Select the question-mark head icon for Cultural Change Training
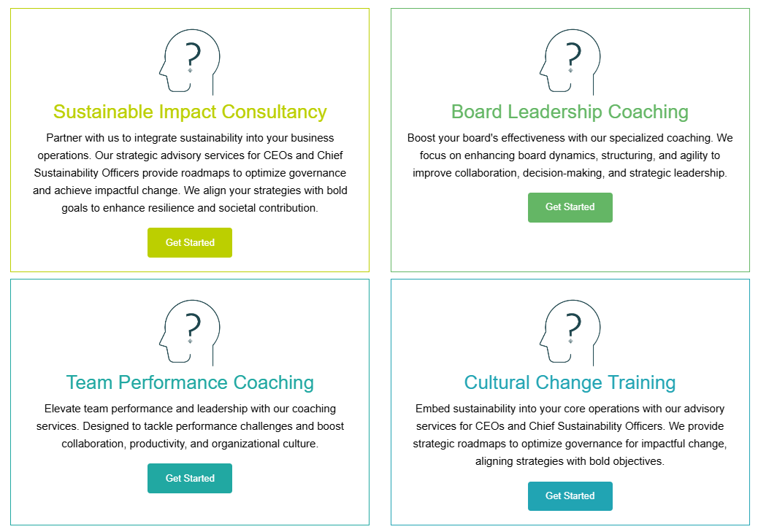This screenshot has height=532, width=758. pyautogui.click(x=570, y=333)
